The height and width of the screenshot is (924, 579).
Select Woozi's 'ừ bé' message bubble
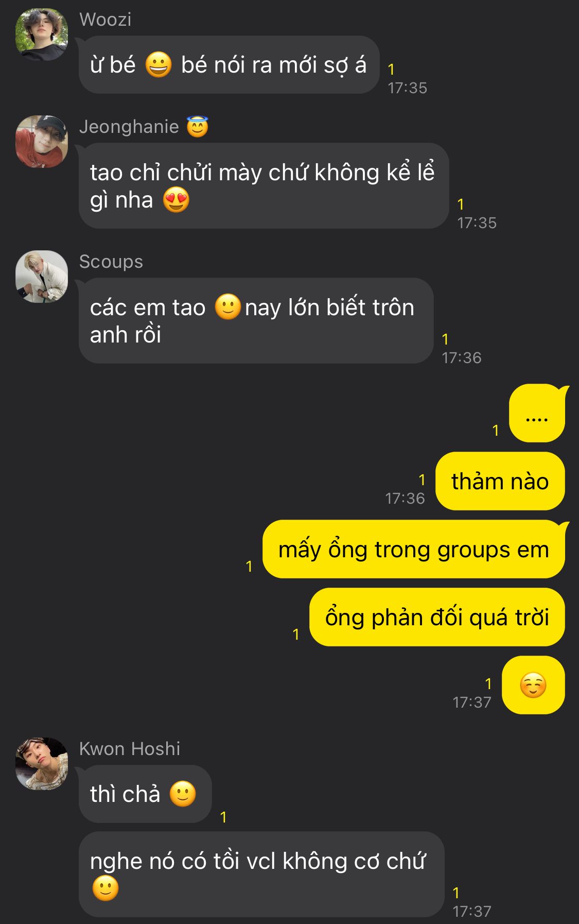229,65
